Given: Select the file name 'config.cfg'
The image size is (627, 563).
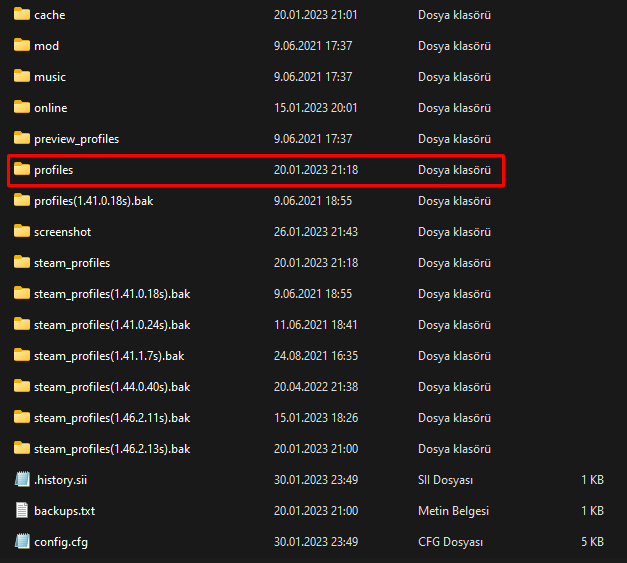Looking at the screenshot, I should click(x=61, y=542).
